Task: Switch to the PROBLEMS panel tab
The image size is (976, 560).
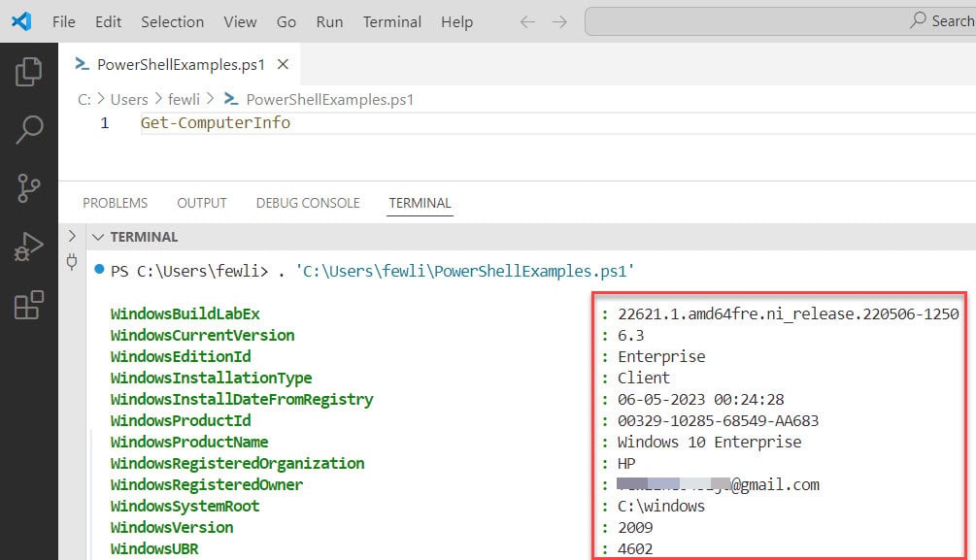Action: point(116,203)
